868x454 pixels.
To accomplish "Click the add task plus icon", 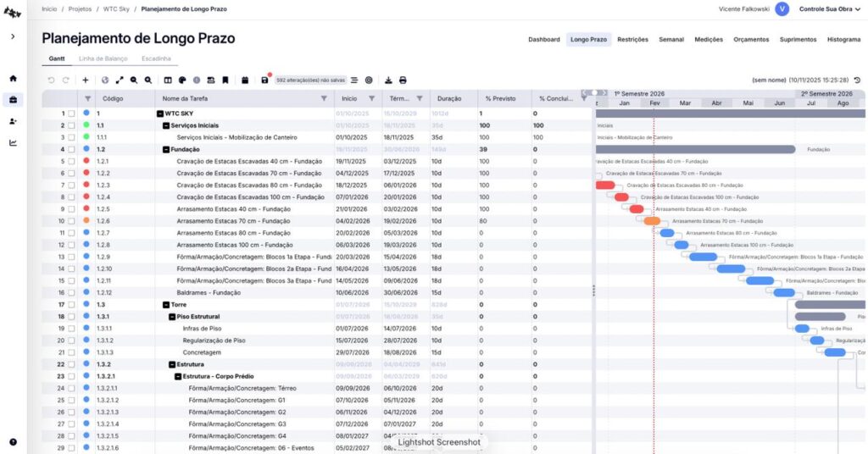I will pyautogui.click(x=86, y=80).
